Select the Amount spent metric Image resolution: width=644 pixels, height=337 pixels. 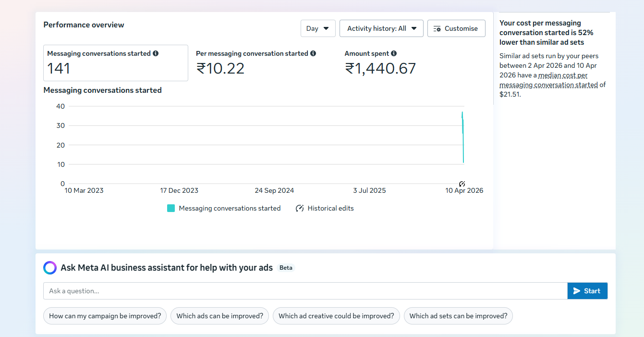coord(380,63)
